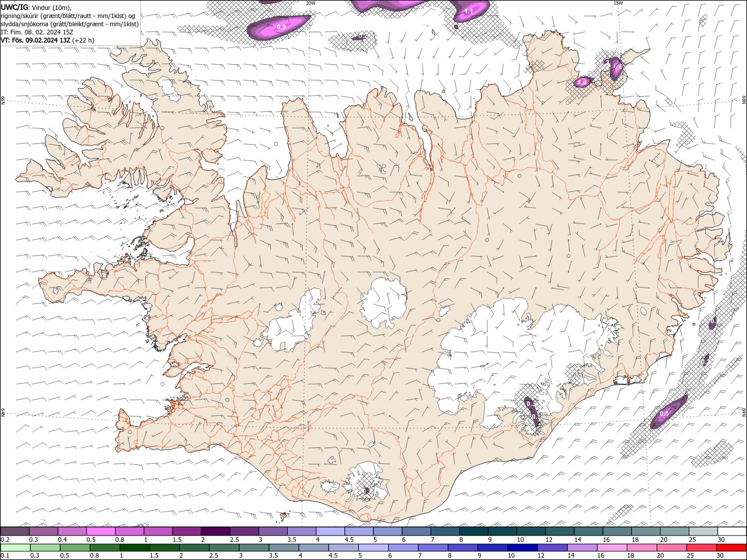Image resolution: width=747 pixels, height=560 pixels.
Task: Select the white upper-row swatch labeled 30
Action: [x=732, y=531]
